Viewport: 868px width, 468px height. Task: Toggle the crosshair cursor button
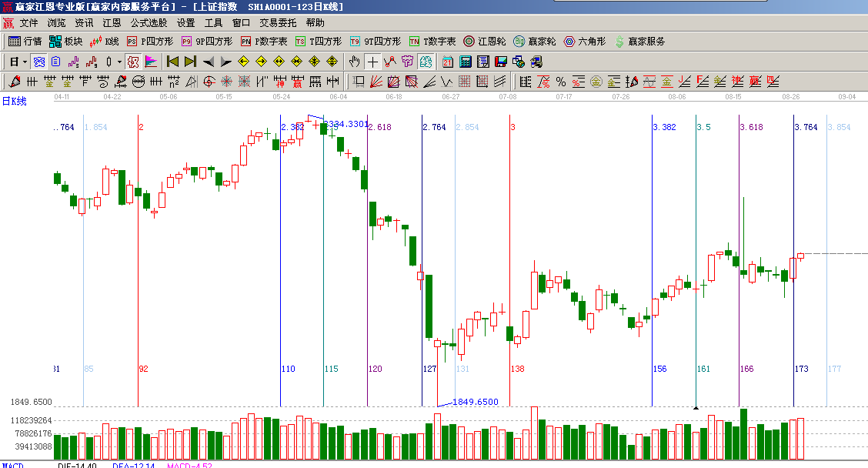tap(372, 62)
